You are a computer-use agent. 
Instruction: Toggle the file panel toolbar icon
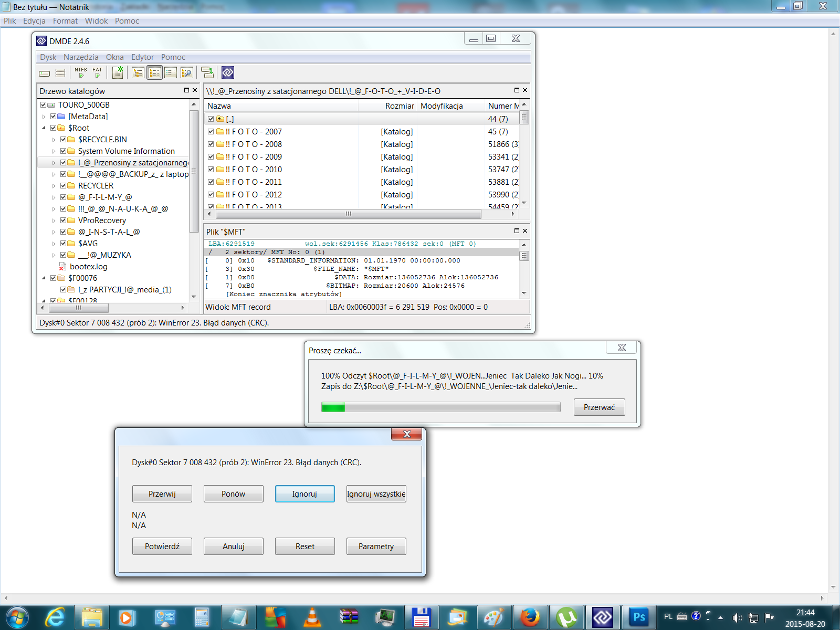click(x=154, y=72)
